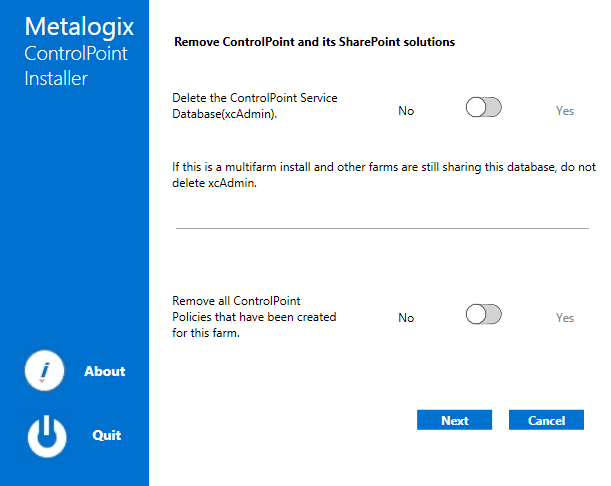The width and height of the screenshot is (611, 486).
Task: Click 'Yes' beside the delete database option
Action: pyautogui.click(x=565, y=111)
